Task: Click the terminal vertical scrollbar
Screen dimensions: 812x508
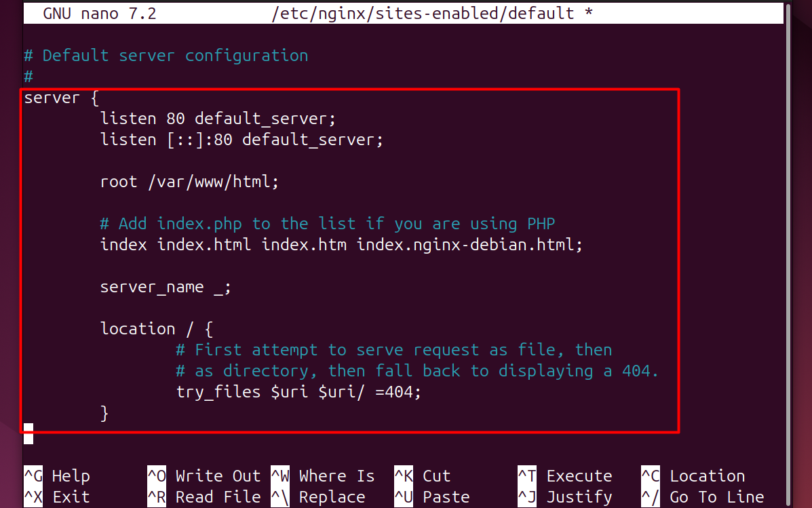Action: click(x=788, y=254)
